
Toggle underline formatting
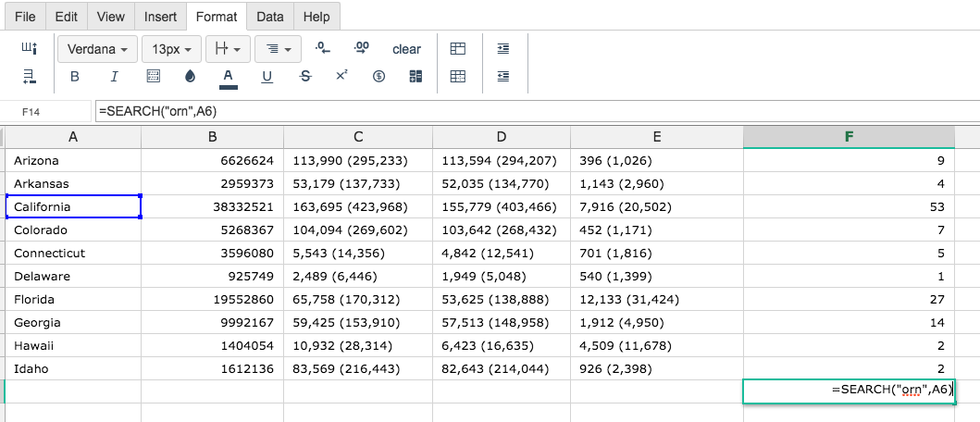coord(267,77)
